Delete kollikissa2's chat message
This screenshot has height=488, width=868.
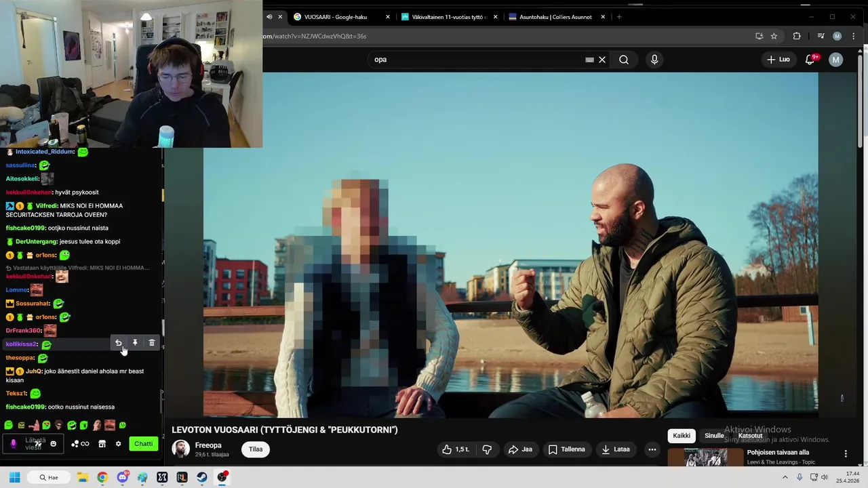tap(152, 343)
